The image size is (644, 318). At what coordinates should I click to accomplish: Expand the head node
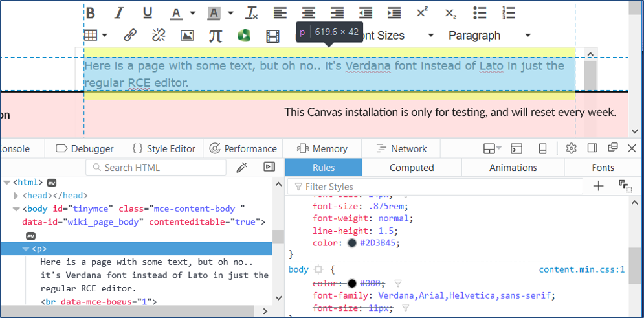pos(16,196)
